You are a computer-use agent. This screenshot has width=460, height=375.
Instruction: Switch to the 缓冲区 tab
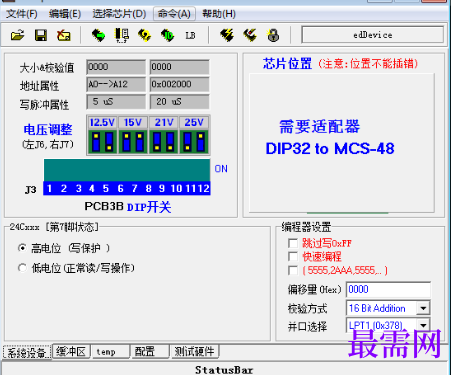71,351
